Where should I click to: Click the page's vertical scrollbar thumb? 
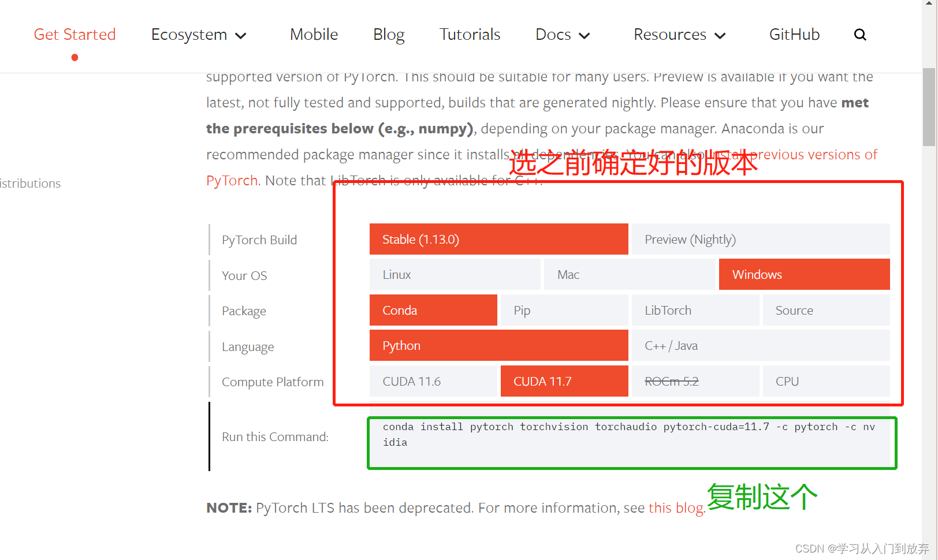tap(929, 107)
